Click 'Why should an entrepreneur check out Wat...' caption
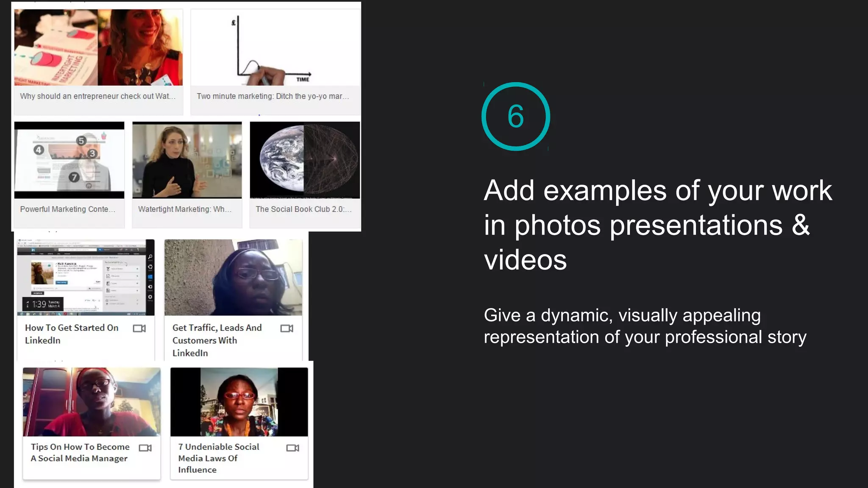The height and width of the screenshot is (488, 868). (x=97, y=96)
